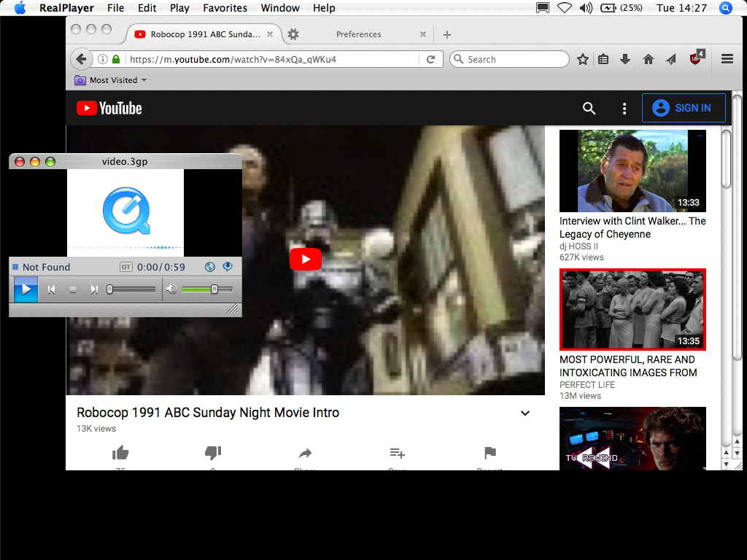Screen dimensions: 747x560
Task: Open MOST POWERFUL, RARE AND INTOXICATING title
Action: point(628,366)
